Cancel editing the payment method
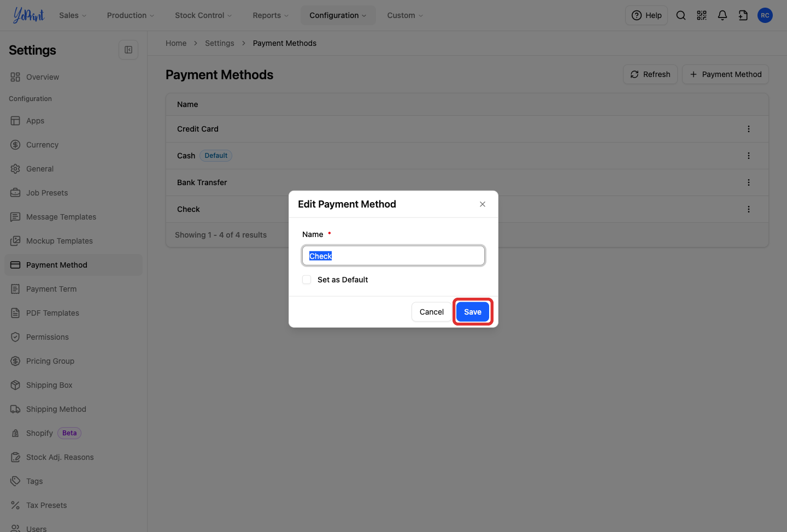Screen dimensions: 787x532 point(432,312)
